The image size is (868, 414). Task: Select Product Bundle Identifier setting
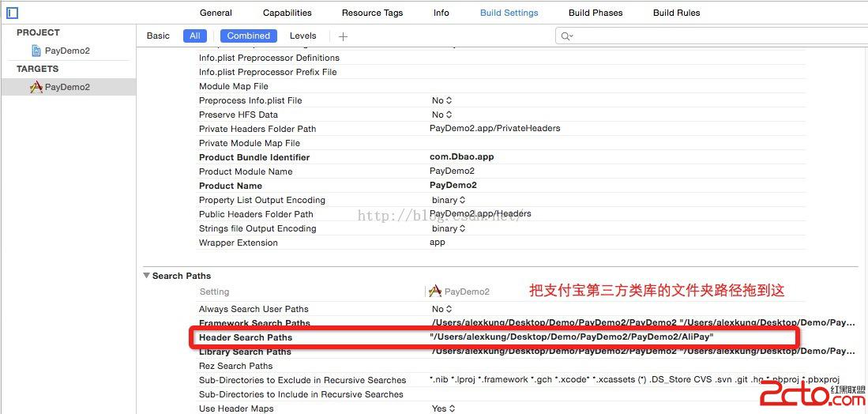tap(254, 158)
